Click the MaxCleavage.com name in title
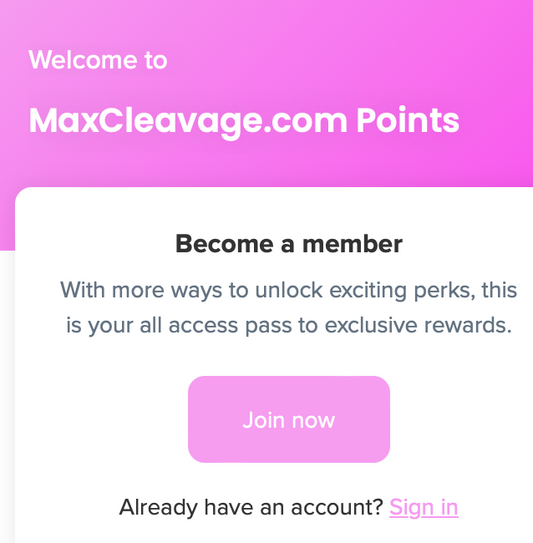The height and width of the screenshot is (543, 533). pos(188,121)
